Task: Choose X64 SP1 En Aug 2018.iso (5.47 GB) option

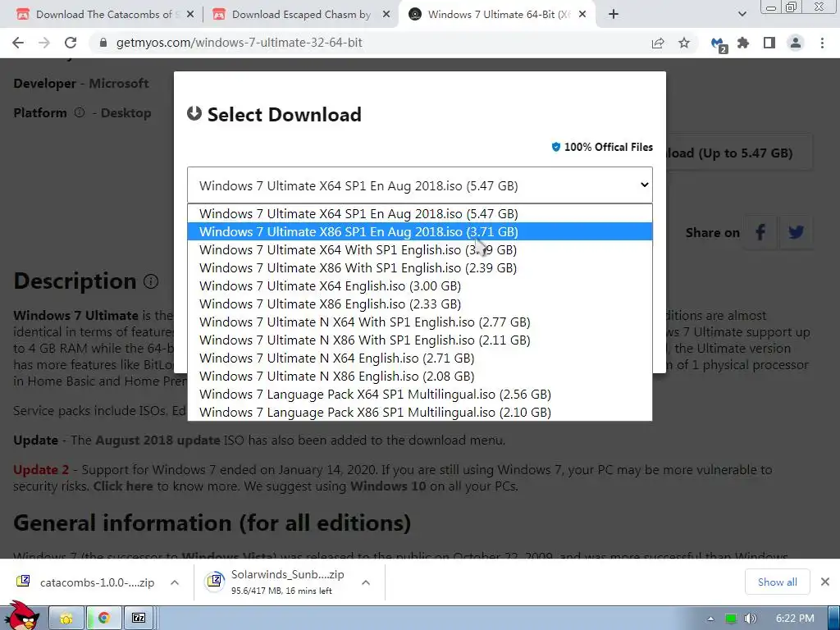Action: pyautogui.click(x=419, y=214)
